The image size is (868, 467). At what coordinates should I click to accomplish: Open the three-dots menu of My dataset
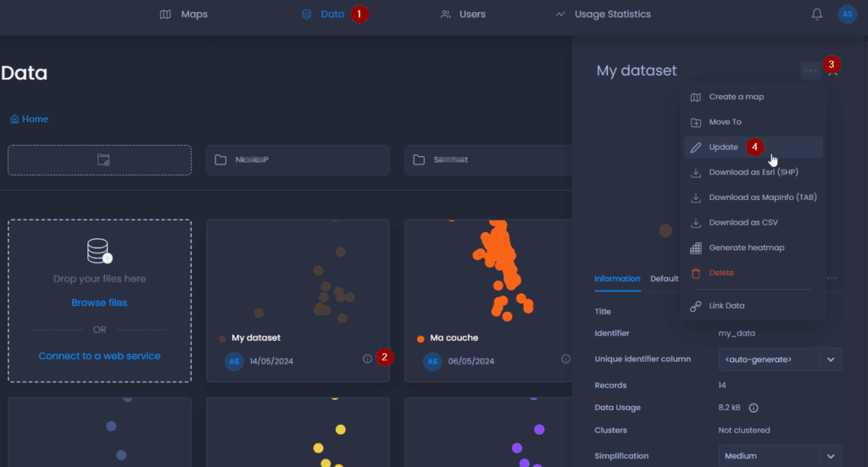tap(810, 70)
